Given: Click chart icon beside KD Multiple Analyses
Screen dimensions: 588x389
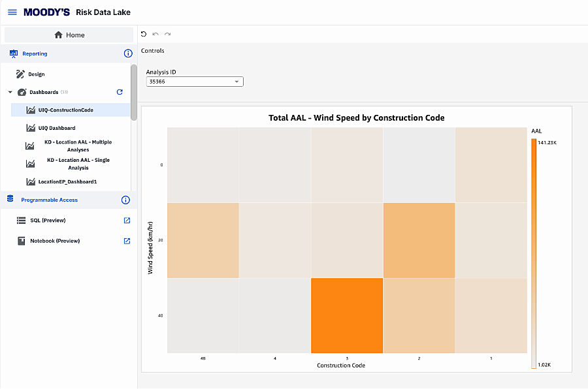Looking at the screenshot, I should [29, 146].
